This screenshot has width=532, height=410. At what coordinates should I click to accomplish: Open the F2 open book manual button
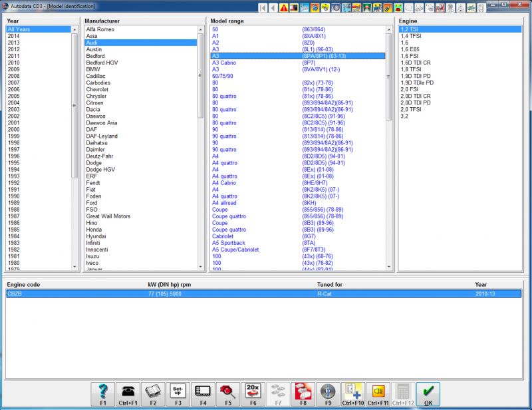(x=153, y=394)
